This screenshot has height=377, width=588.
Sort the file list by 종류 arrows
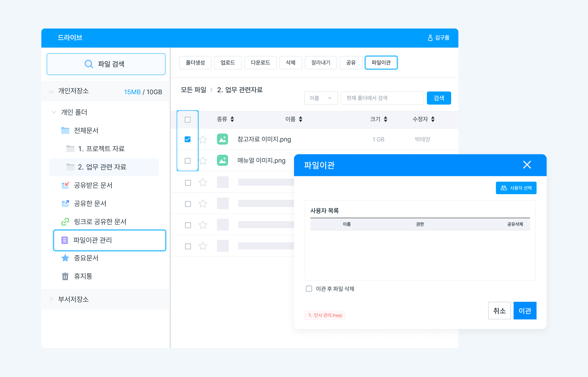[x=232, y=119]
